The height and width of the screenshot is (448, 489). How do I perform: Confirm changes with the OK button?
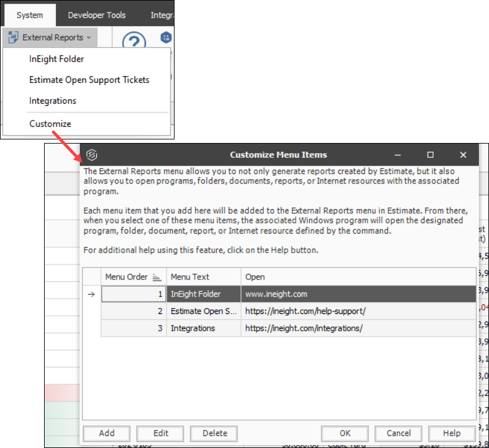click(x=345, y=433)
